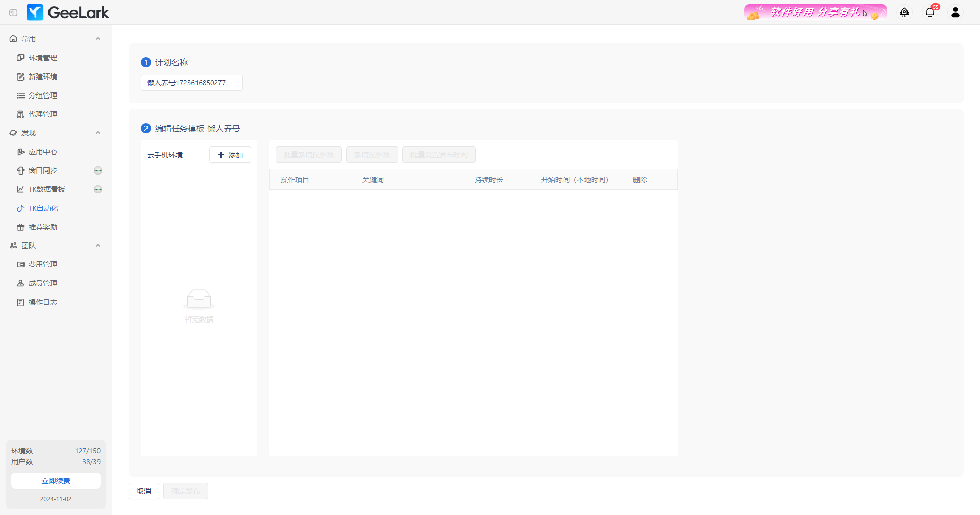This screenshot has height=515, width=980.
Task: Click the GeeLark logo
Action: pyautogui.click(x=68, y=13)
